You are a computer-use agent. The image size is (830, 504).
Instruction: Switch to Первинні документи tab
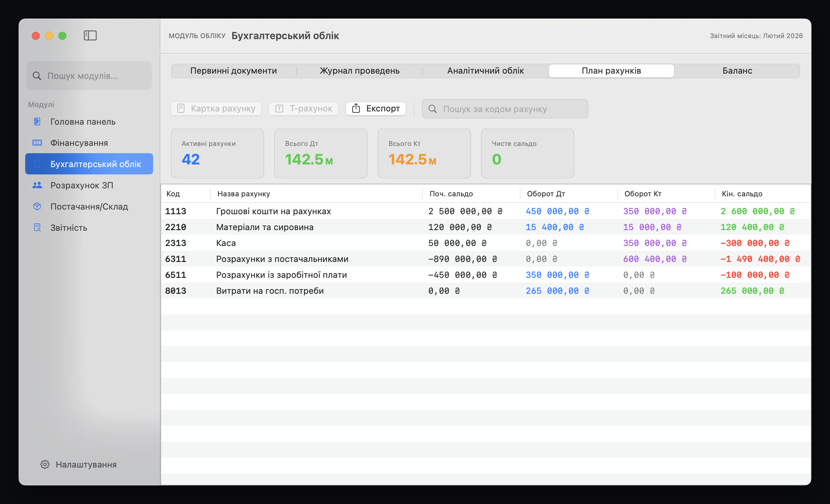233,71
